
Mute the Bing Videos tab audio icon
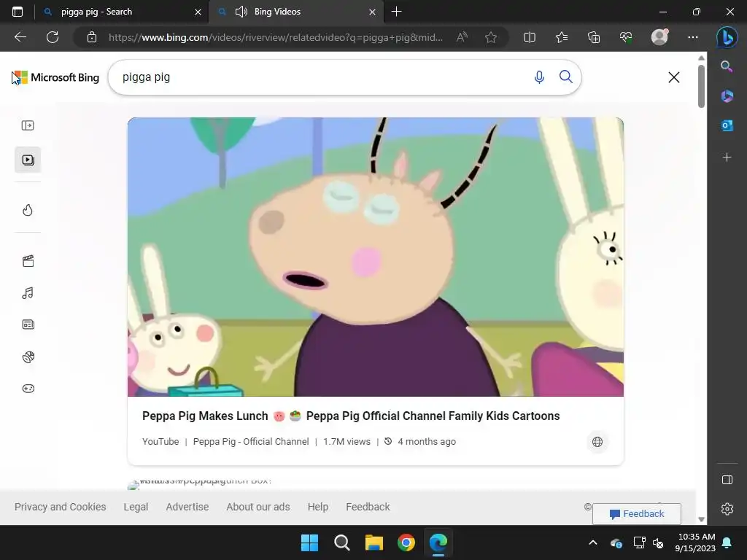coord(241,12)
